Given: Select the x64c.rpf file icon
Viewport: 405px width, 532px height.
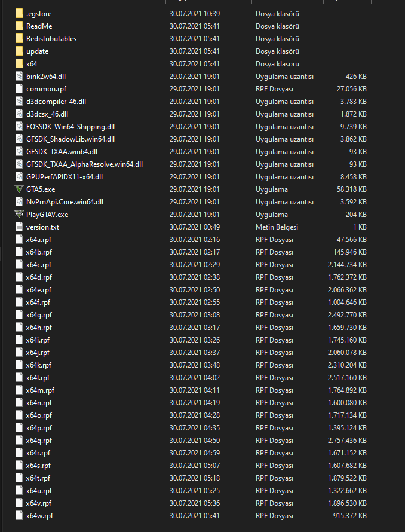Looking at the screenshot, I should point(19,265).
